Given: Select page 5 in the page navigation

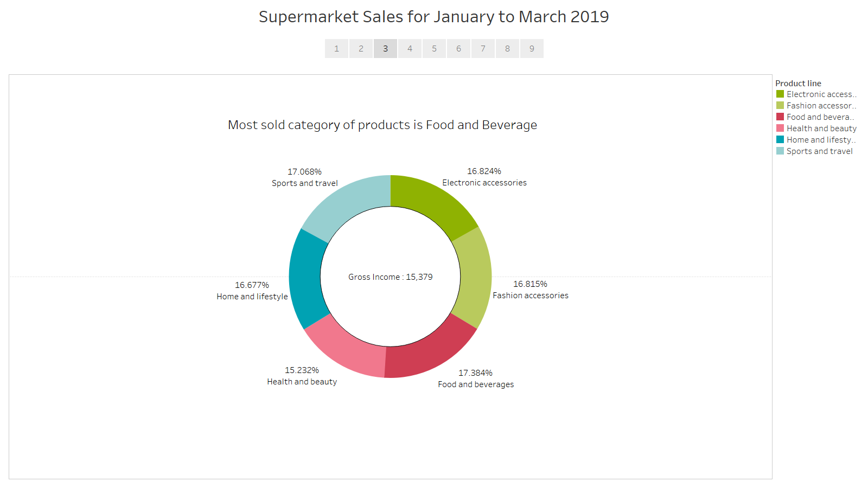Looking at the screenshot, I should (434, 48).
